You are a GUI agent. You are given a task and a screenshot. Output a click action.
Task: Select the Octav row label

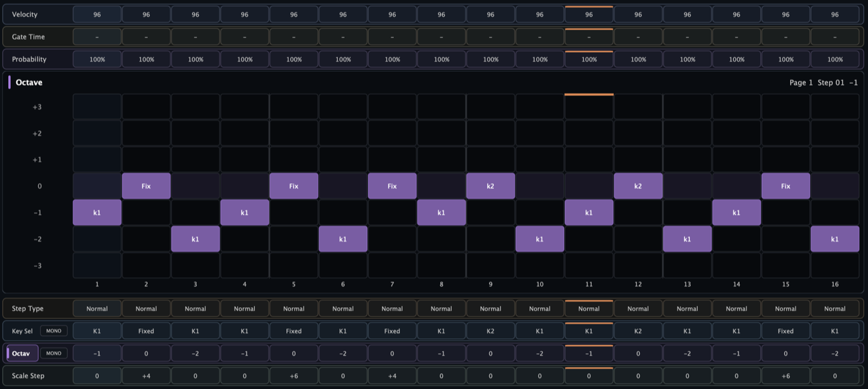(22, 353)
